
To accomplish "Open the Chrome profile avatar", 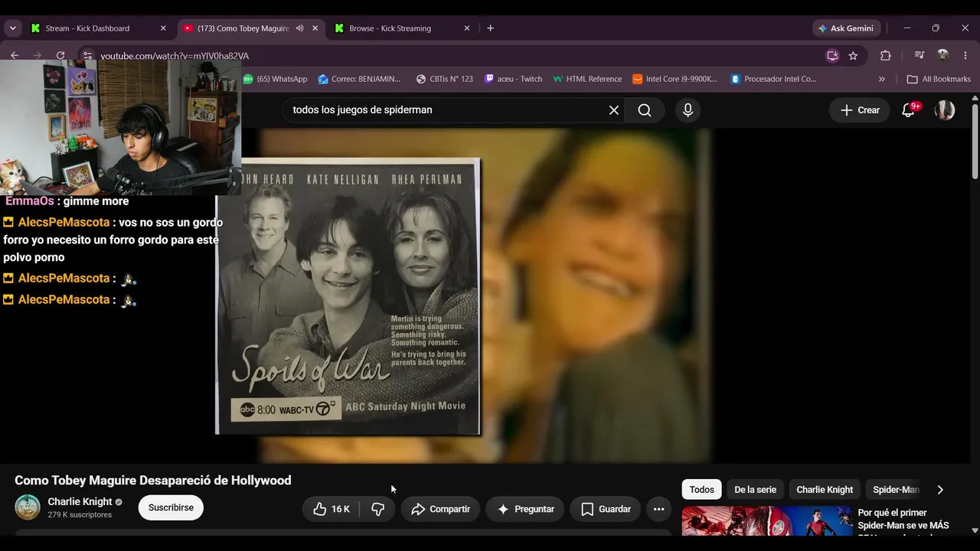I will 942,56.
